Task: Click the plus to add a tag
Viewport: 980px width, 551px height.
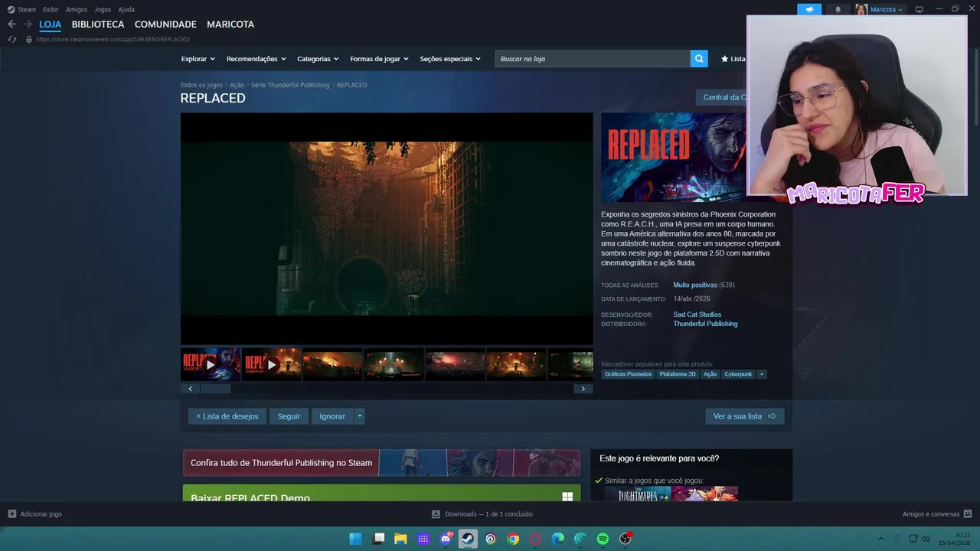Action: click(x=761, y=374)
